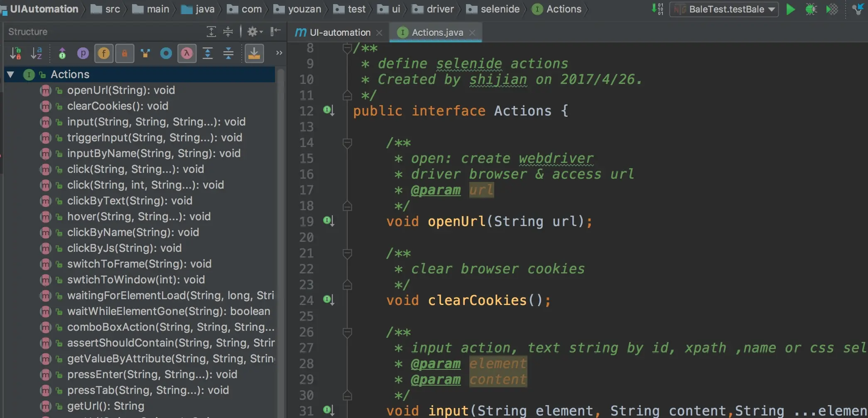Select clickByText(String) in structure tree

[x=130, y=201]
